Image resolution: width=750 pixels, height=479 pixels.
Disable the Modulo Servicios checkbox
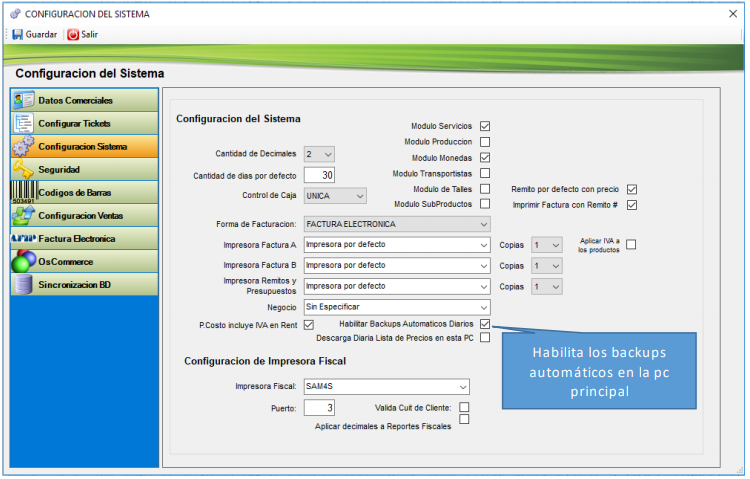[485, 126]
